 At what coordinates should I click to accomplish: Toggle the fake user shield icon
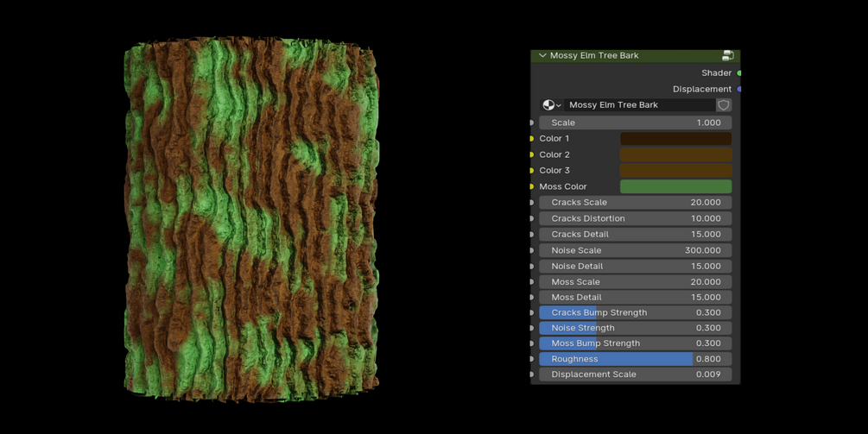[724, 105]
